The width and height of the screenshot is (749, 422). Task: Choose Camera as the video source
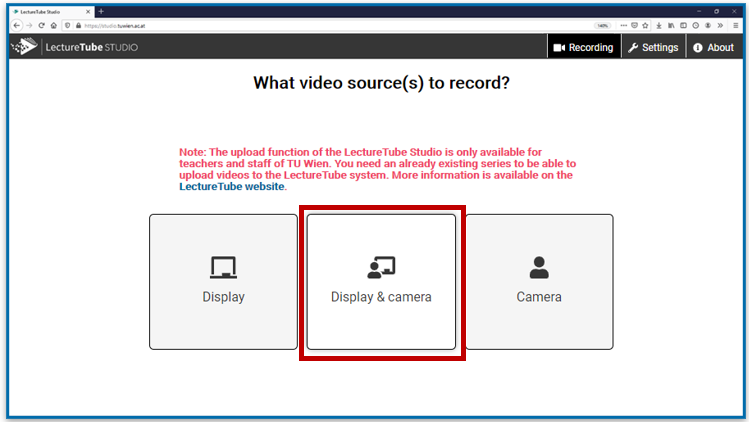click(539, 281)
